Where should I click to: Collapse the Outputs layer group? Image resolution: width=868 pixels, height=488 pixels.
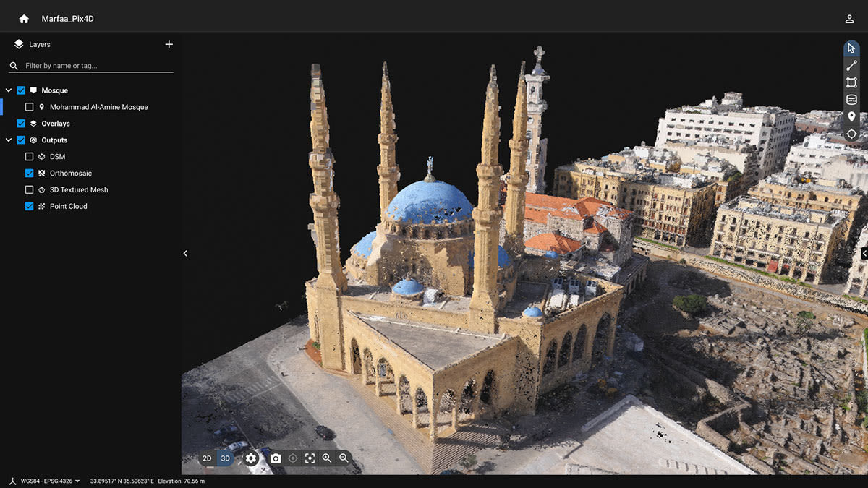click(9, 140)
